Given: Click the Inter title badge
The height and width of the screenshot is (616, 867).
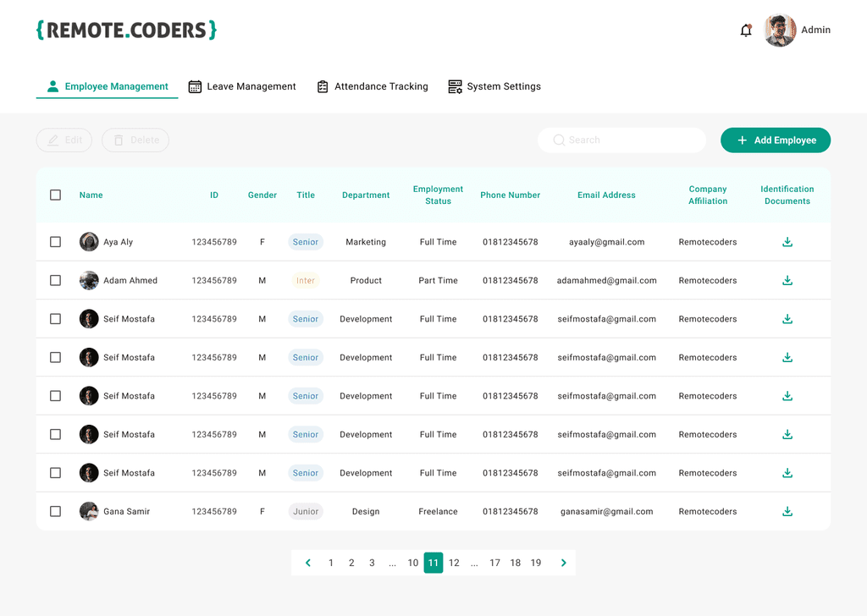Looking at the screenshot, I should 305,281.
